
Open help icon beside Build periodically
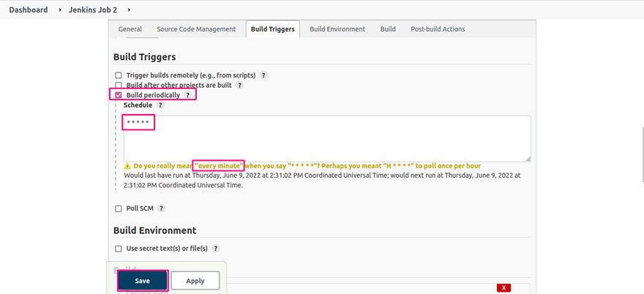(187, 95)
